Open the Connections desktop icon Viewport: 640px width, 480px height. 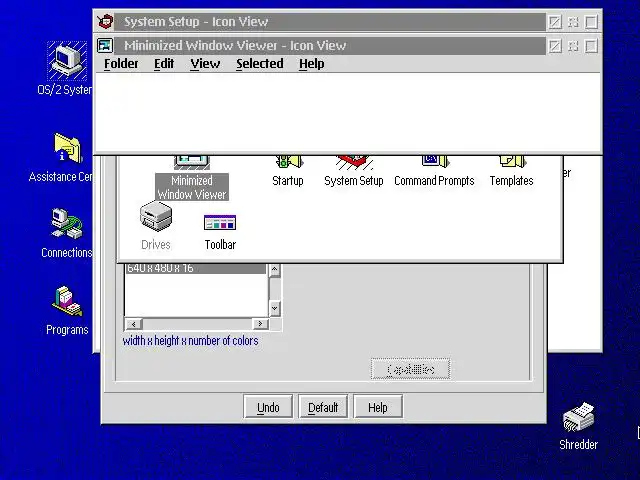click(x=67, y=223)
